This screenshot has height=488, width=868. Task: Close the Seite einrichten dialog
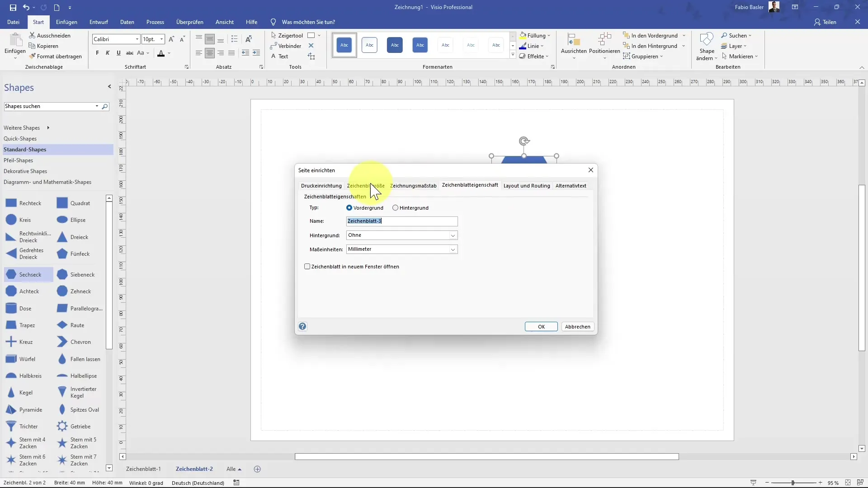point(590,170)
